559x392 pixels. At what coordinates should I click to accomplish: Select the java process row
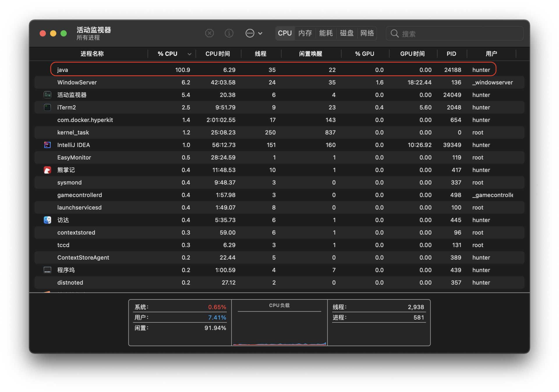click(x=273, y=70)
